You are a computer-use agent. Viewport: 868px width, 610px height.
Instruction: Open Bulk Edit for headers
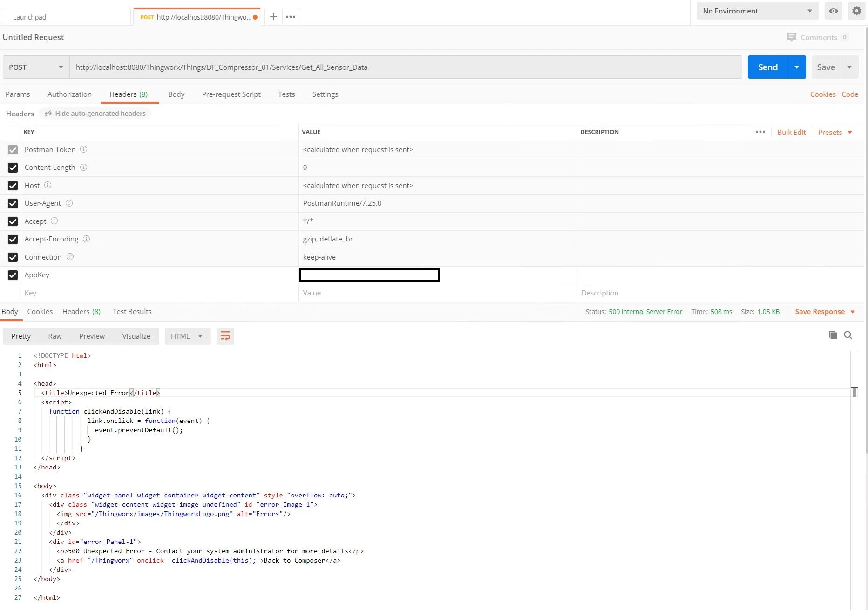(x=791, y=132)
